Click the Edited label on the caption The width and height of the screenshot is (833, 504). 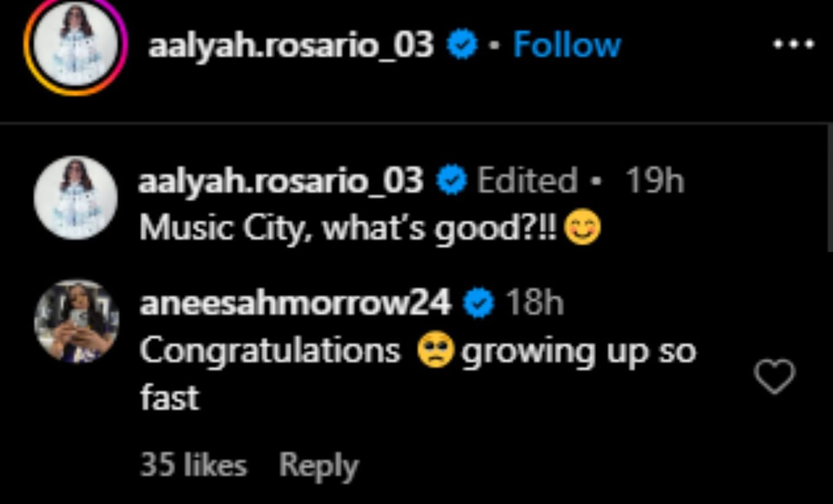coord(527,181)
